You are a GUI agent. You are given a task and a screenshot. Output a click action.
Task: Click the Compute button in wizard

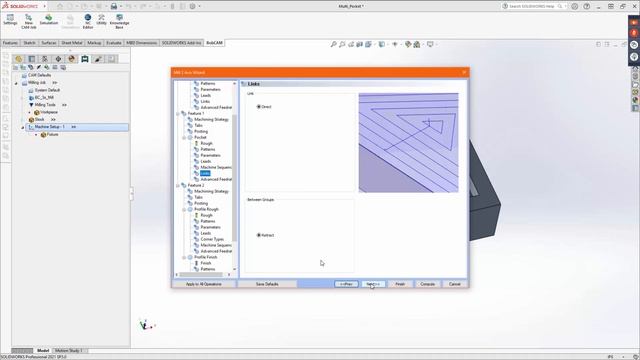427,284
